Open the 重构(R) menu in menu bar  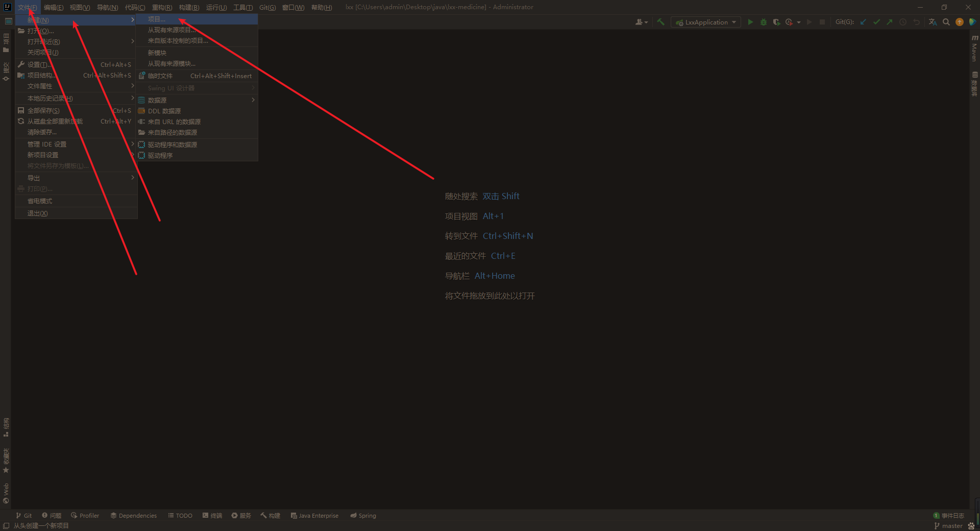(x=162, y=7)
